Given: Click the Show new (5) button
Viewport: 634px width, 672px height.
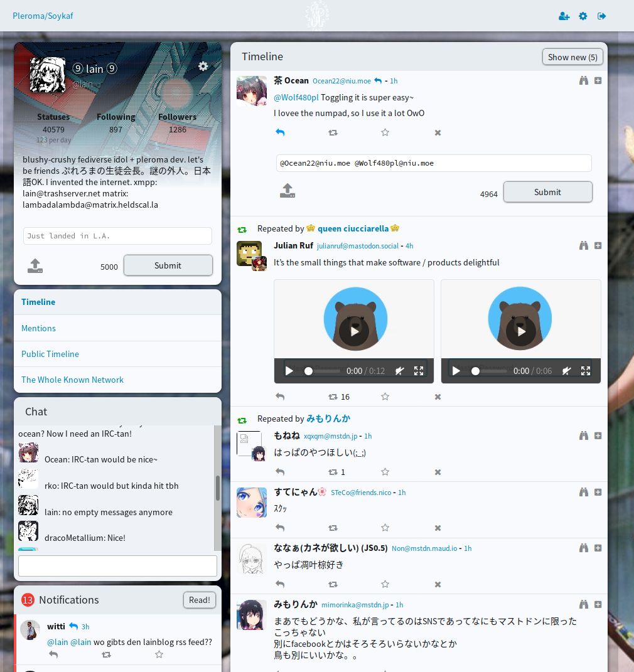Looking at the screenshot, I should 572,57.
